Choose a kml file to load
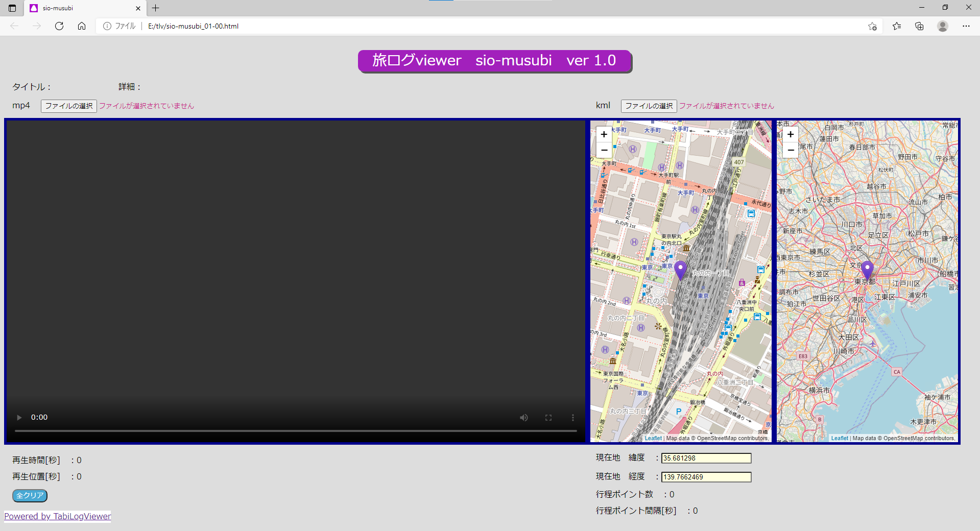The width and height of the screenshot is (980, 531). pos(649,106)
